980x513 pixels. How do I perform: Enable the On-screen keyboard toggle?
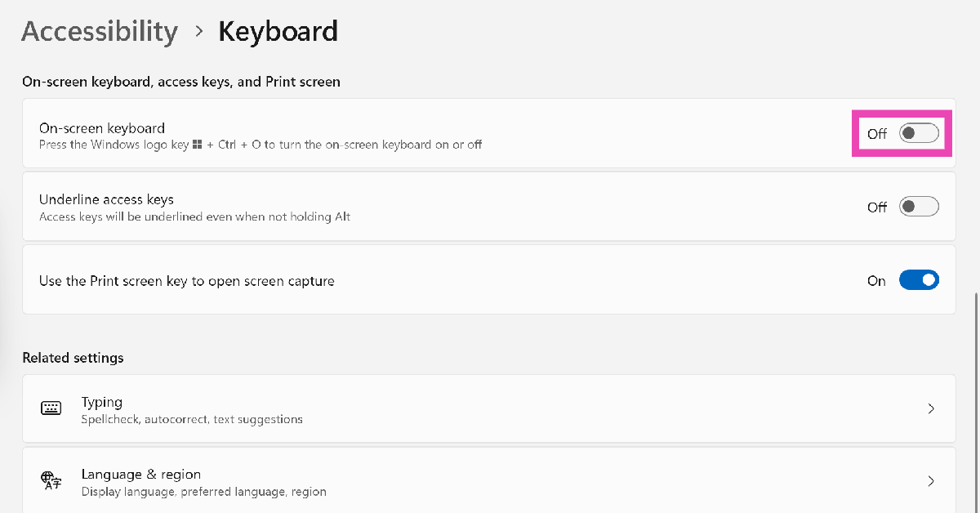point(918,133)
